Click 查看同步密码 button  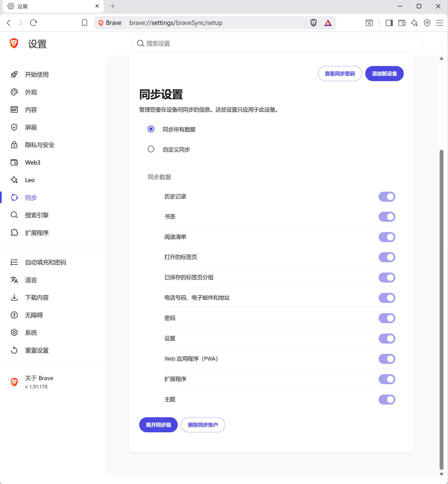click(x=340, y=74)
